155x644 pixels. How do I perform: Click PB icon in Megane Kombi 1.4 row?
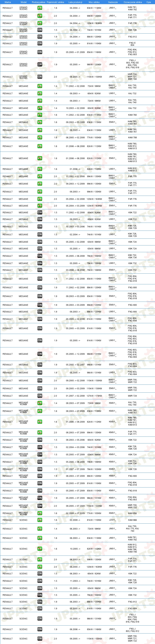point(40,403)
